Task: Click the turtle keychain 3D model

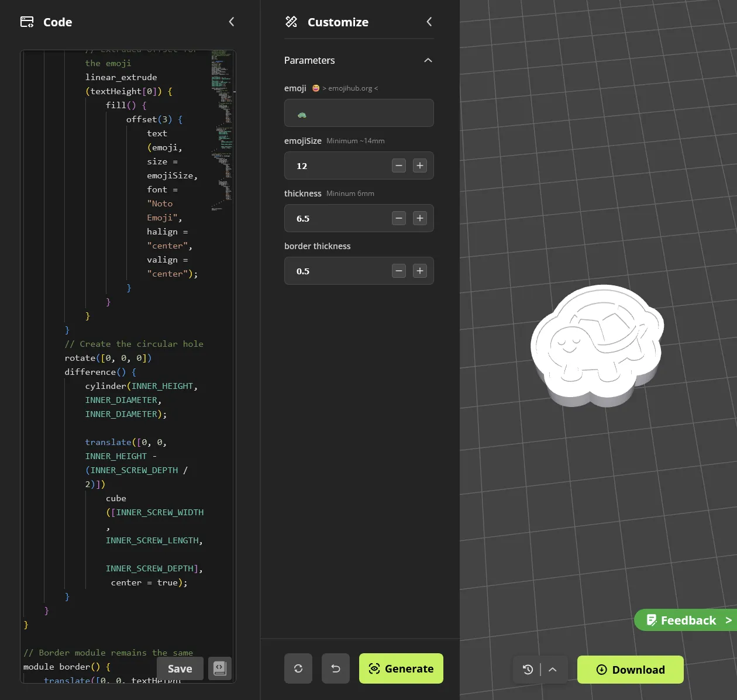Action: (598, 345)
